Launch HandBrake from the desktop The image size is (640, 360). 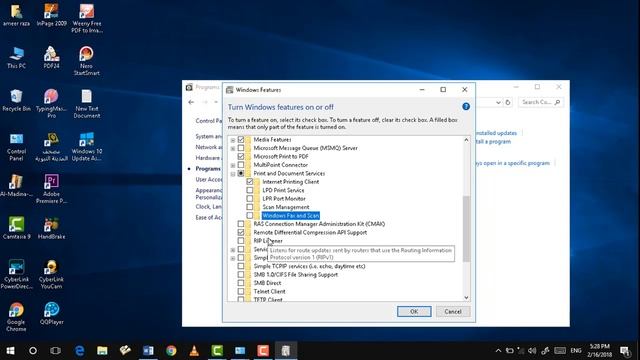(x=51, y=228)
